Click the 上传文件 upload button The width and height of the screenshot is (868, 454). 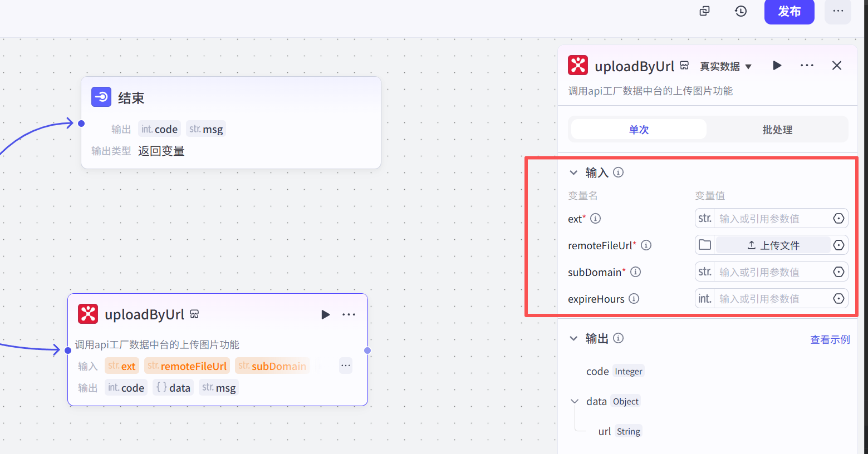(773, 245)
